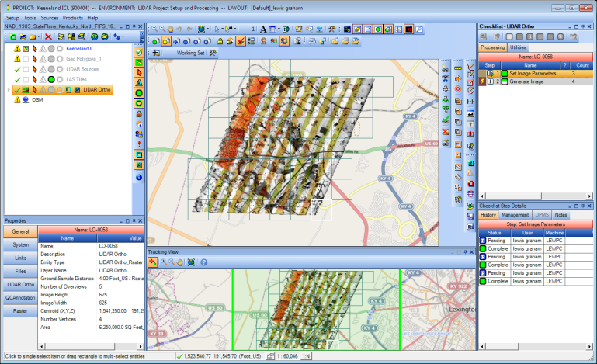The width and height of the screenshot is (597, 364).
Task: Click the text annotation 'A' tool icon
Action: pos(262,29)
